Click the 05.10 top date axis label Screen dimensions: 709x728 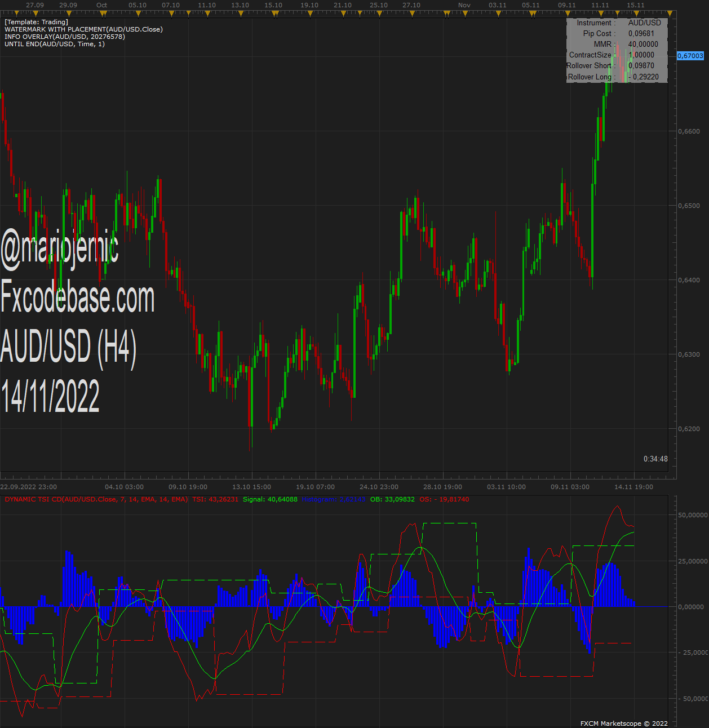(x=138, y=5)
